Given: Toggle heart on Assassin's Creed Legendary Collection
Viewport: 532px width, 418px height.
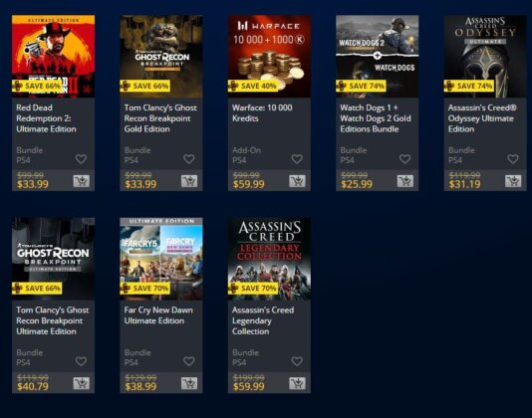Looking at the screenshot, I should coord(297,361).
